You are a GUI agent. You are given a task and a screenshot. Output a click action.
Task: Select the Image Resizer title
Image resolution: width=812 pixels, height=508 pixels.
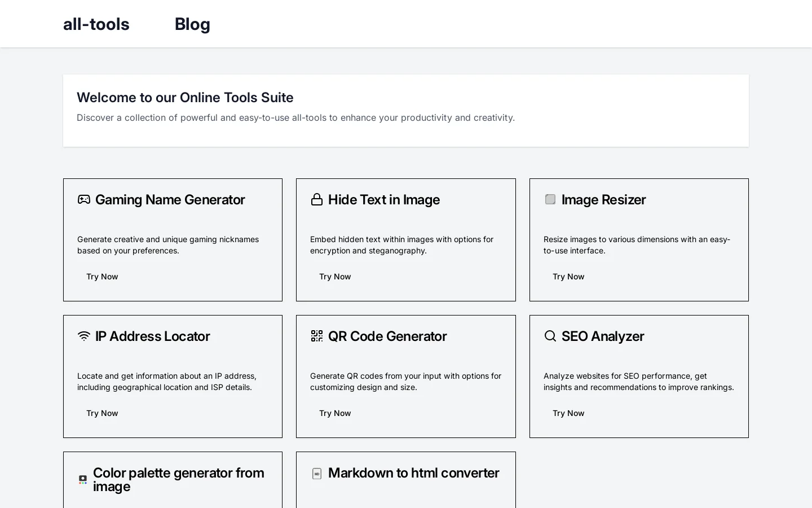[x=603, y=200]
